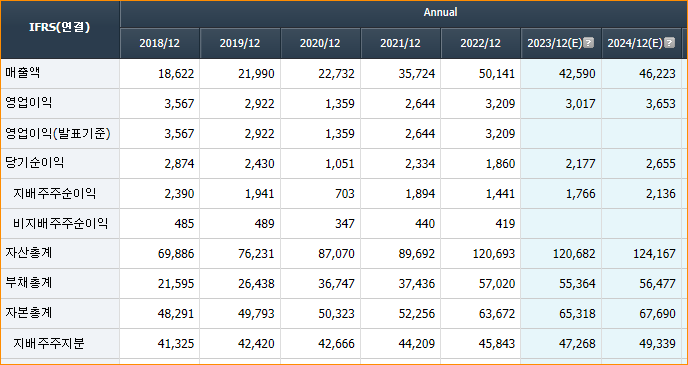Click the 부채총계 row label
The image size is (688, 365).
point(29,283)
